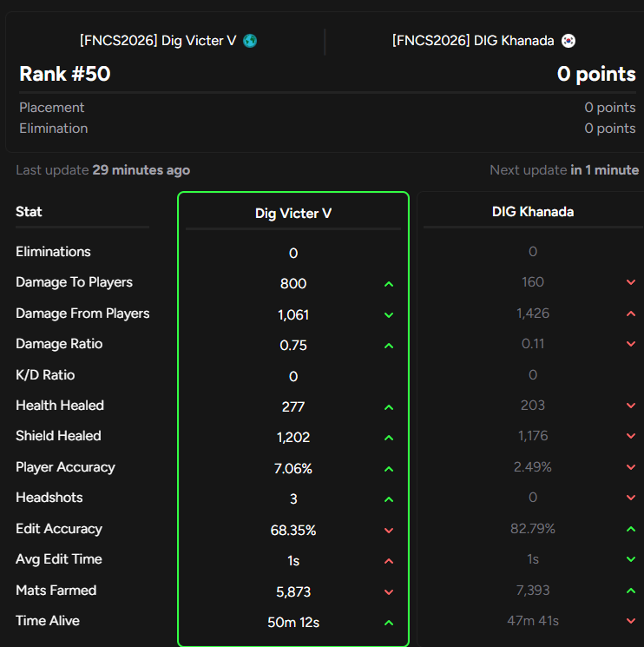
Task: Click green down arrow beside Khanada's 1s edit time
Action: tap(631, 559)
